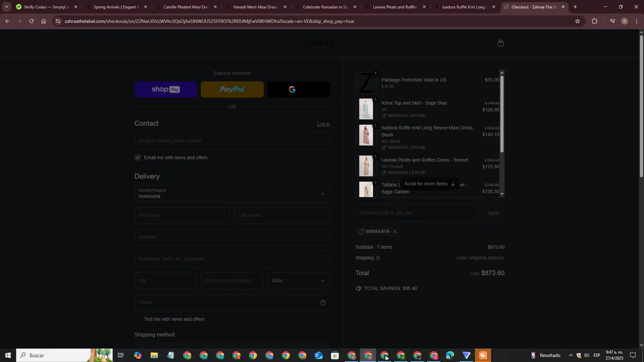Image resolution: width=644 pixels, height=362 pixels.
Task: Pay with PayPal express checkout
Action: (232, 89)
